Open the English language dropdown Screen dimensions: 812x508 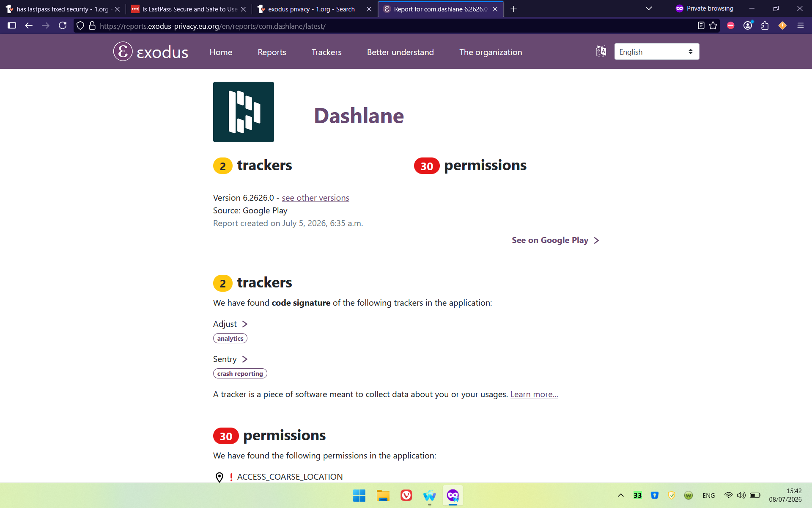click(656, 52)
